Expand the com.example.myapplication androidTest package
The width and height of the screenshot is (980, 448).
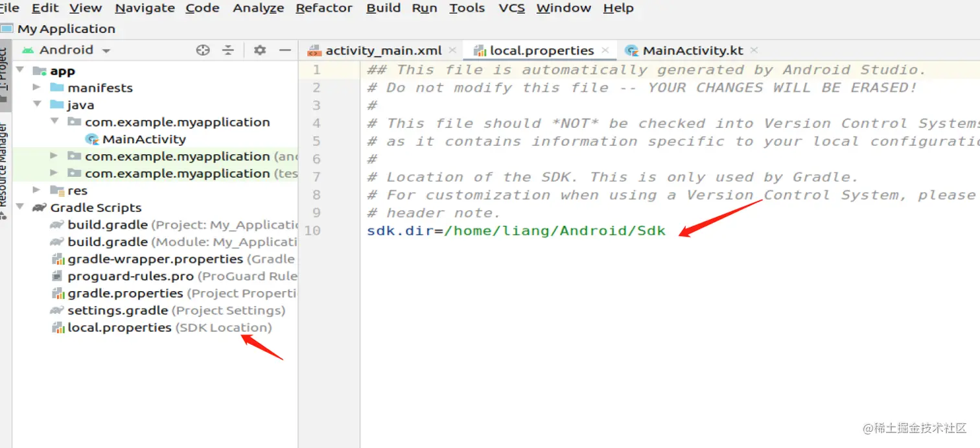[x=54, y=156]
